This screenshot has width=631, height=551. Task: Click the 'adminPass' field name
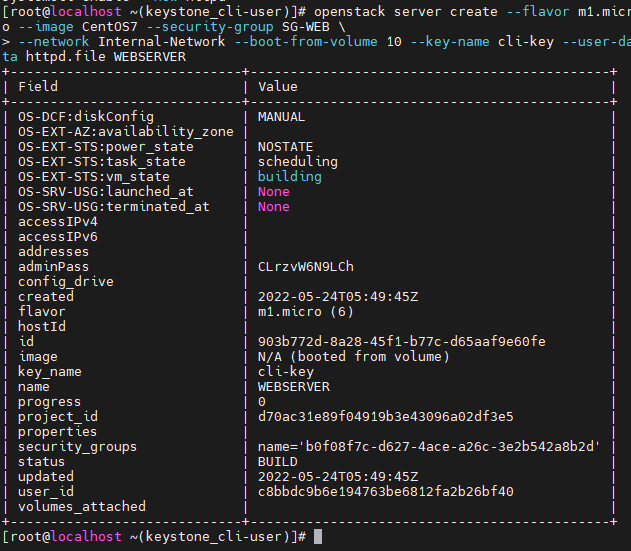tap(54, 266)
